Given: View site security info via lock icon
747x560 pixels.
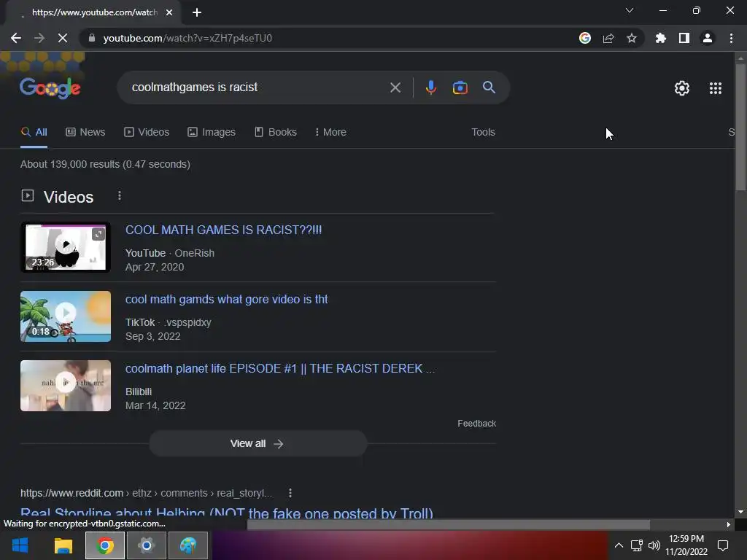Looking at the screenshot, I should 93,38.
